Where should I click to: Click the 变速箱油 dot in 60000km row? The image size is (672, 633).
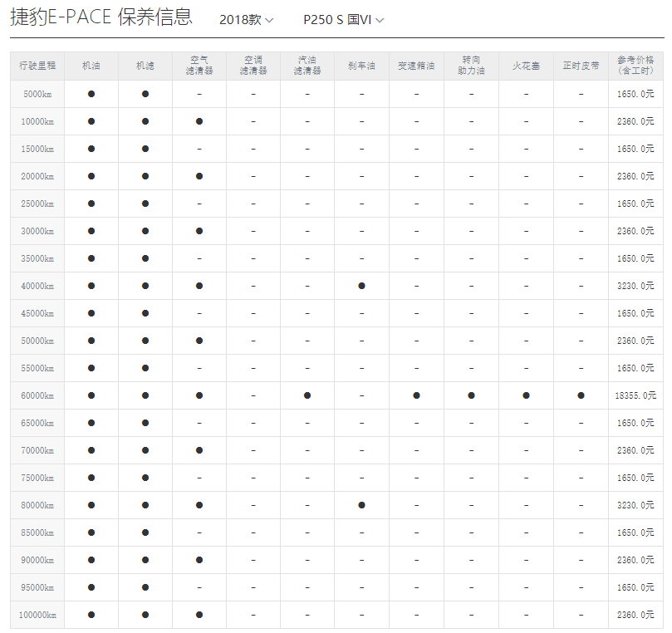click(x=416, y=395)
